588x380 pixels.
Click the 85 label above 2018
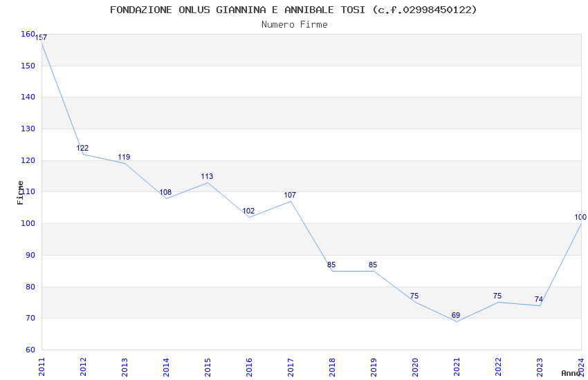tap(331, 265)
